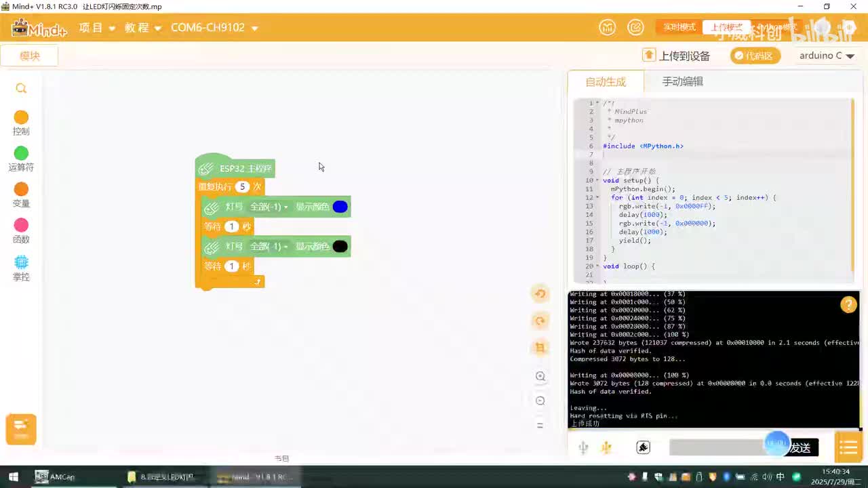The width and height of the screenshot is (868, 488).
Task: Pick the blue LED color swatch
Action: point(340,207)
